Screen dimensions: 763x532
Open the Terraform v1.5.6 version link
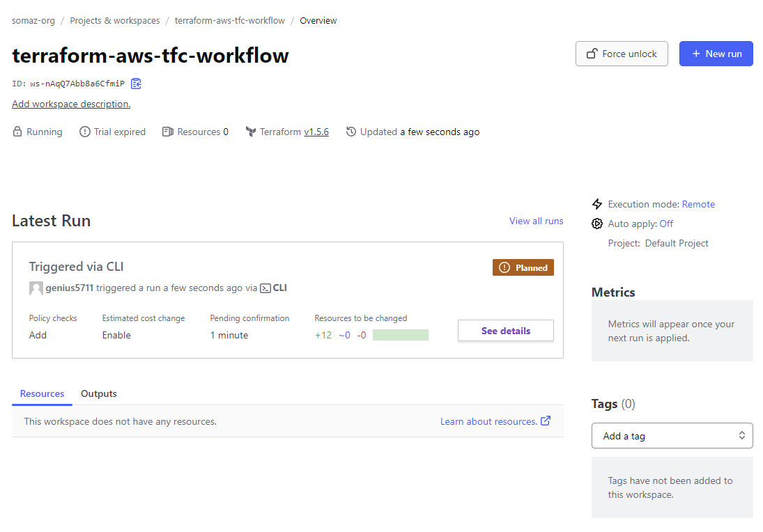click(316, 132)
